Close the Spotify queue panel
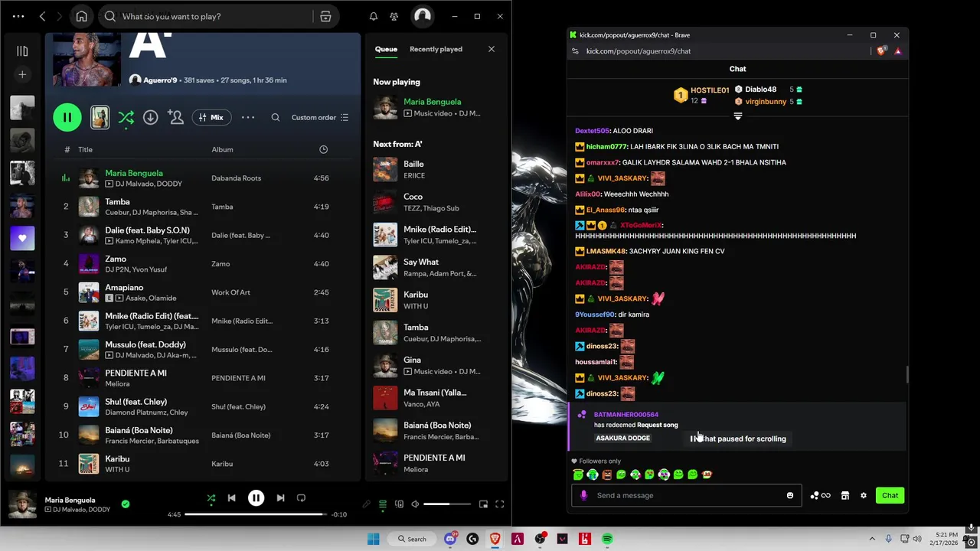Viewport: 980px width, 551px height. 492,49
